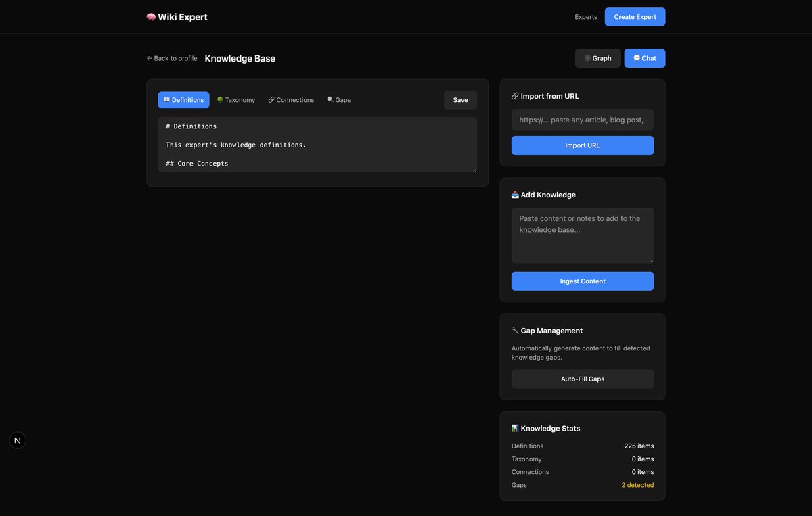Click the Knowledge Base heading
812x516 pixels.
click(x=240, y=58)
